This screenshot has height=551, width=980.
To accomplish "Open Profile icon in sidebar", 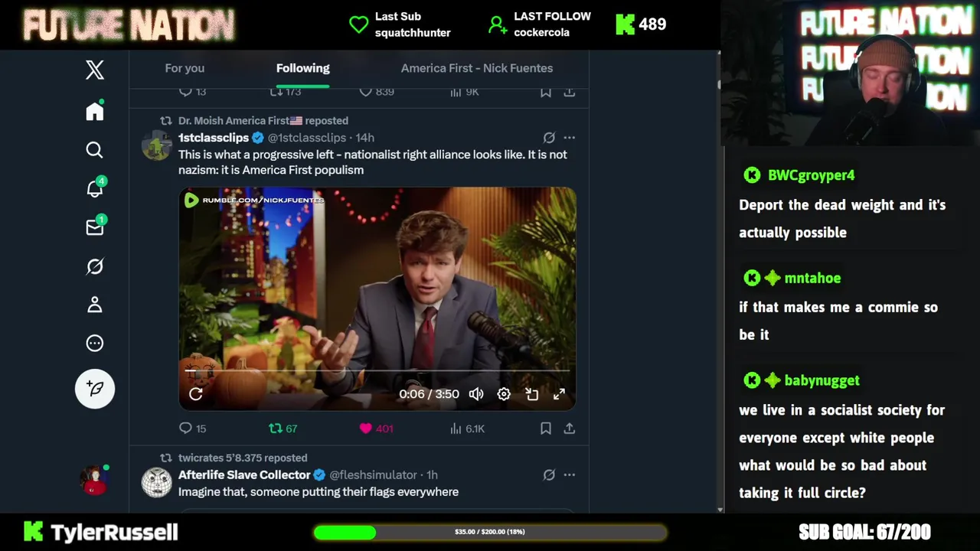I will coord(95,305).
